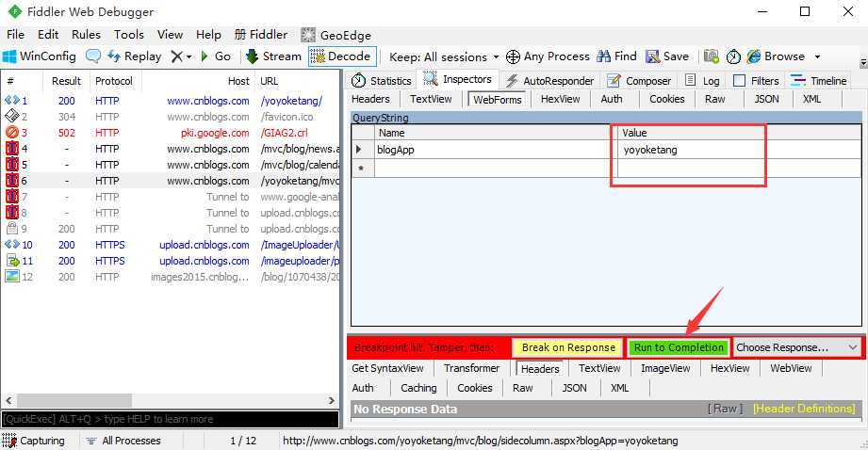This screenshot has width=868, height=450.
Task: Expand toolbar overflow arrow at right edge
Action: [x=862, y=63]
